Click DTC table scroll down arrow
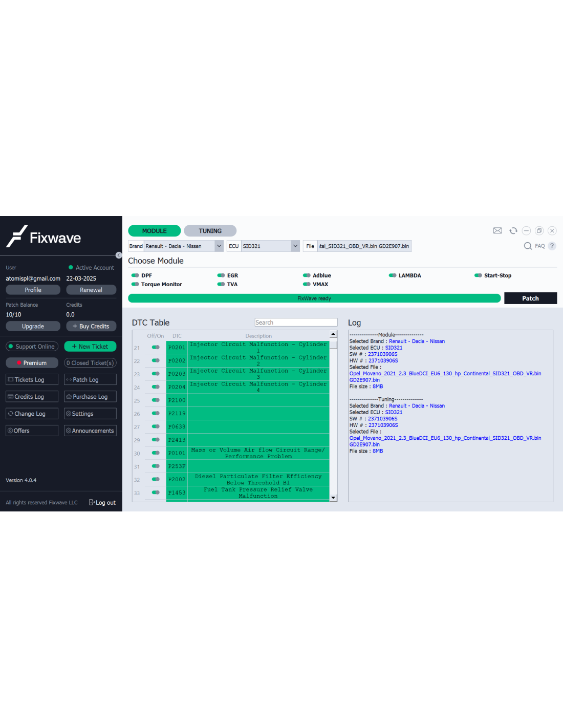The width and height of the screenshot is (563, 728). pos(333,498)
